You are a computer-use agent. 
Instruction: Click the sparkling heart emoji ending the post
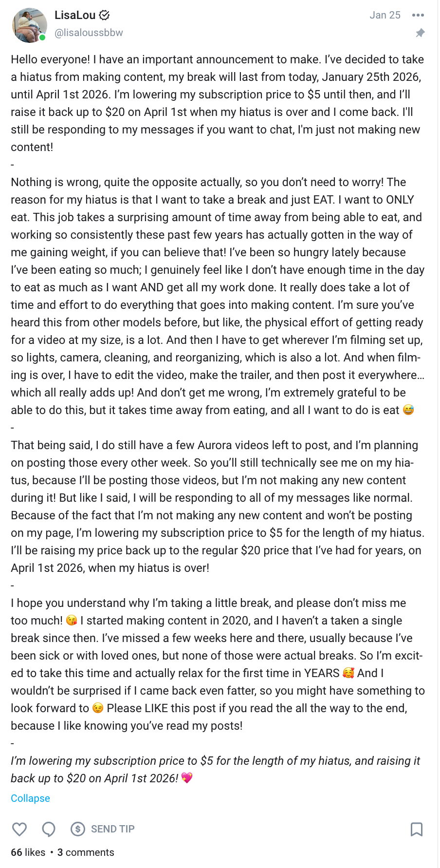tap(187, 778)
